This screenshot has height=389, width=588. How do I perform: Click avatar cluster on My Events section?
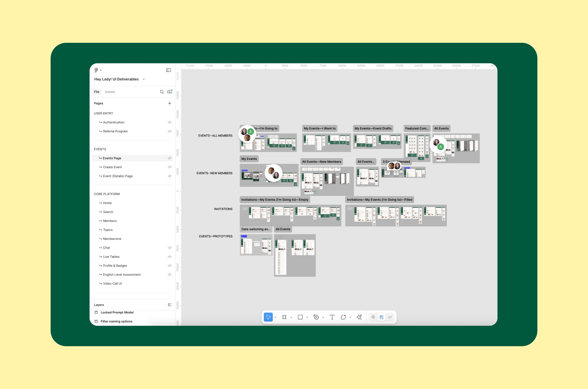(x=274, y=173)
